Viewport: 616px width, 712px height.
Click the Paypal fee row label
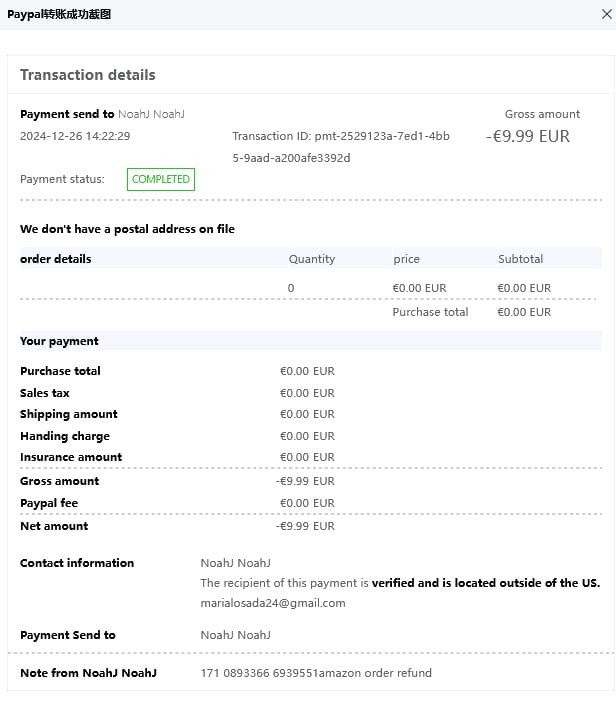tap(49, 503)
